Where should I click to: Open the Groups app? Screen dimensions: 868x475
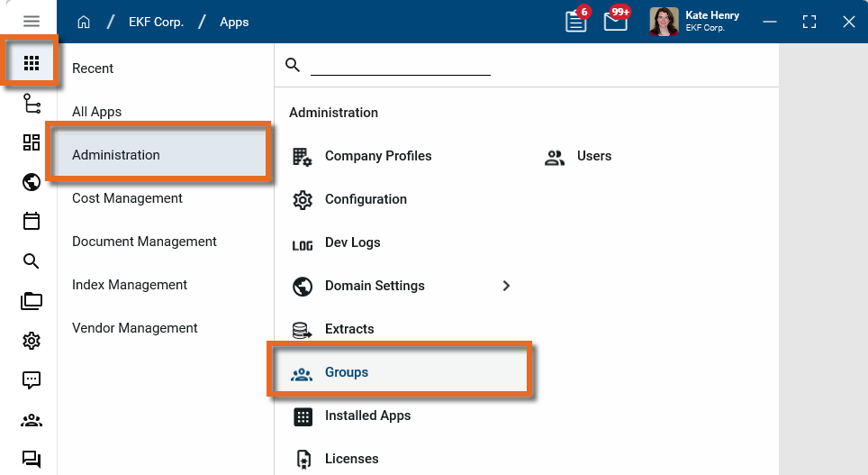[x=347, y=372]
